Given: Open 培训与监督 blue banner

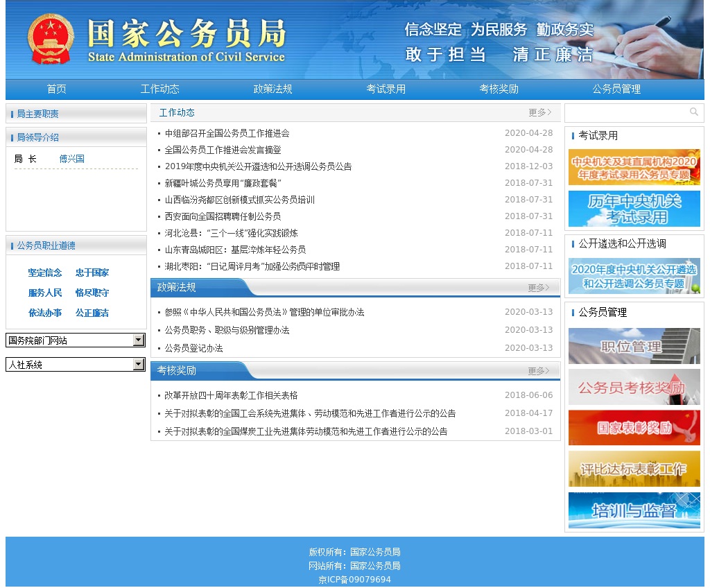Looking at the screenshot, I should click(634, 510).
